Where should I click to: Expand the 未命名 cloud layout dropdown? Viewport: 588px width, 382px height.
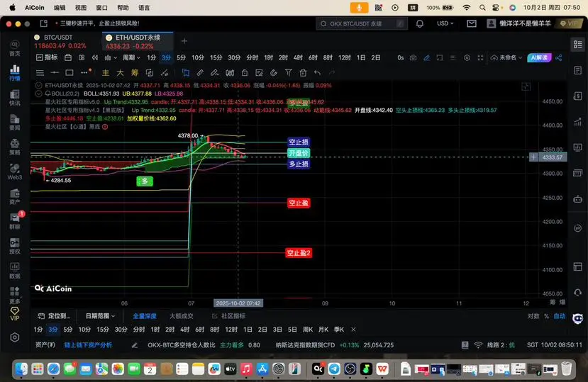coord(506,57)
